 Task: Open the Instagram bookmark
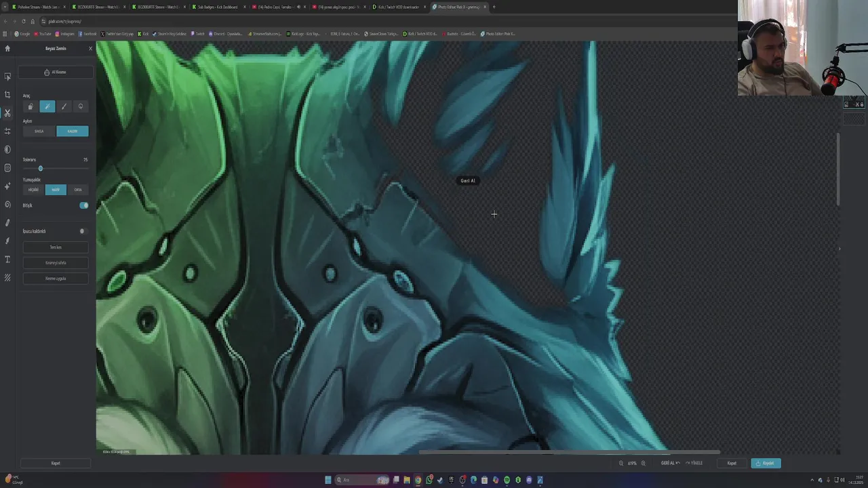point(66,33)
